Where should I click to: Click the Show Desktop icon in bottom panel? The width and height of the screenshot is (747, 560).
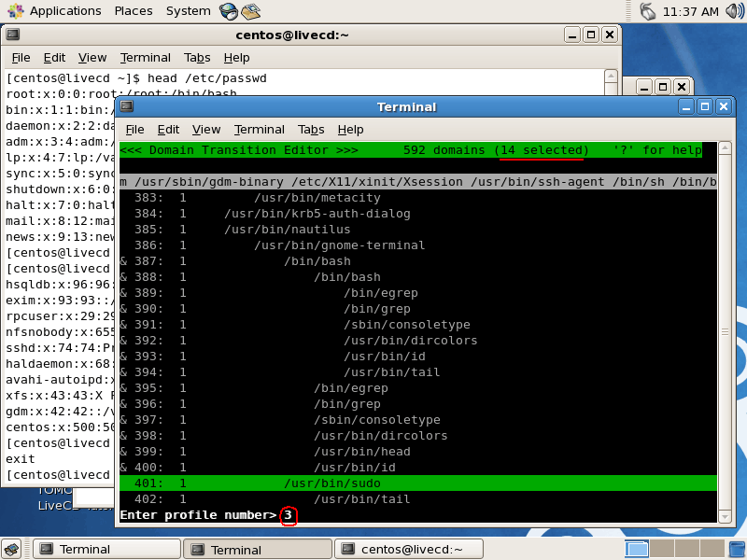(x=12, y=549)
